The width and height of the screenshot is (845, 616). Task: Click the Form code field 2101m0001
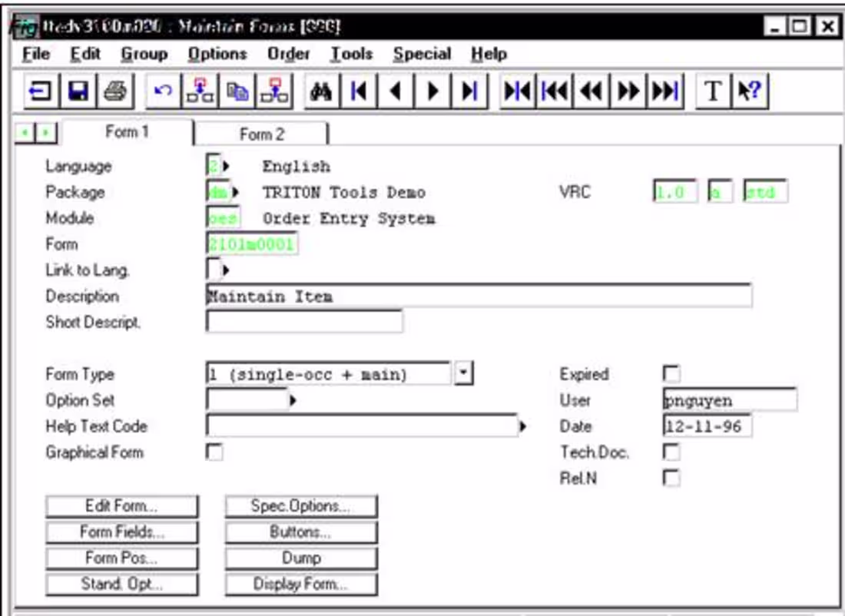click(x=251, y=244)
